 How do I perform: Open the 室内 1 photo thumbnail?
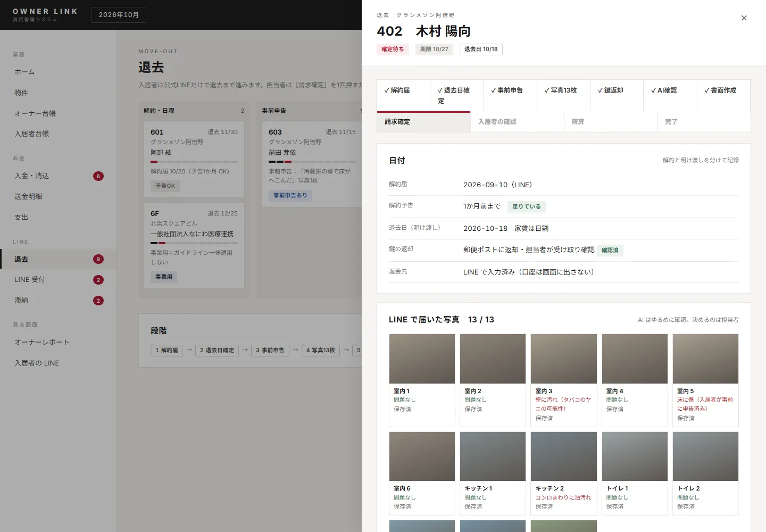tap(422, 359)
